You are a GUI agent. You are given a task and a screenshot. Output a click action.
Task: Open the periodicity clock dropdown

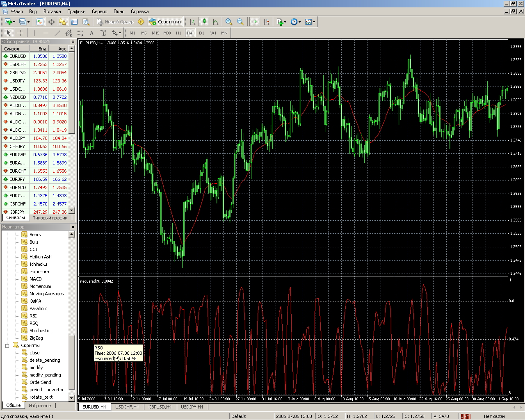click(296, 22)
